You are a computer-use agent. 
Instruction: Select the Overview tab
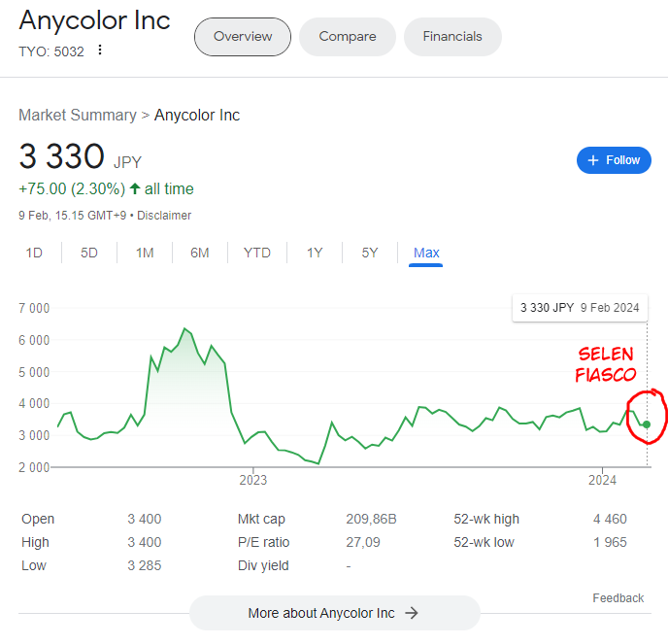(x=243, y=37)
